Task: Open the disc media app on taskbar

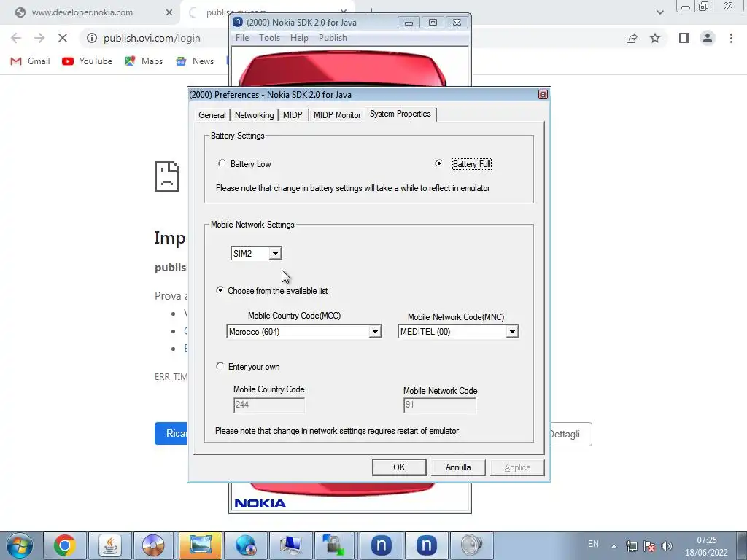Action: click(153, 545)
